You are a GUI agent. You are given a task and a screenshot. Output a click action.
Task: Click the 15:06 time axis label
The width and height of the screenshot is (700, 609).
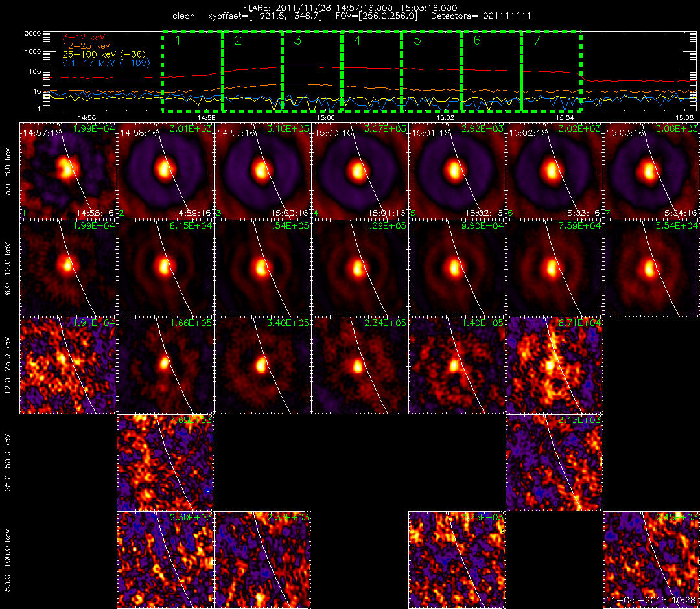(x=684, y=117)
